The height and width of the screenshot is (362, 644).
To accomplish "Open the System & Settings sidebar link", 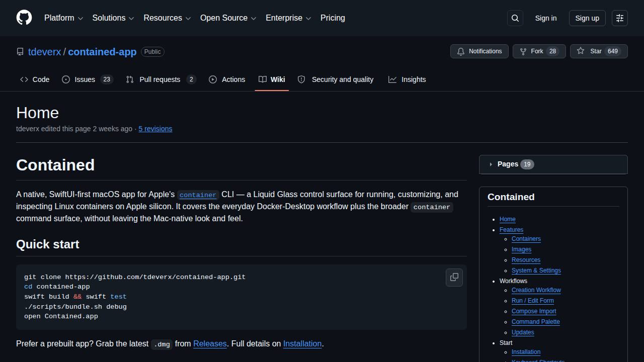I will coord(536,270).
